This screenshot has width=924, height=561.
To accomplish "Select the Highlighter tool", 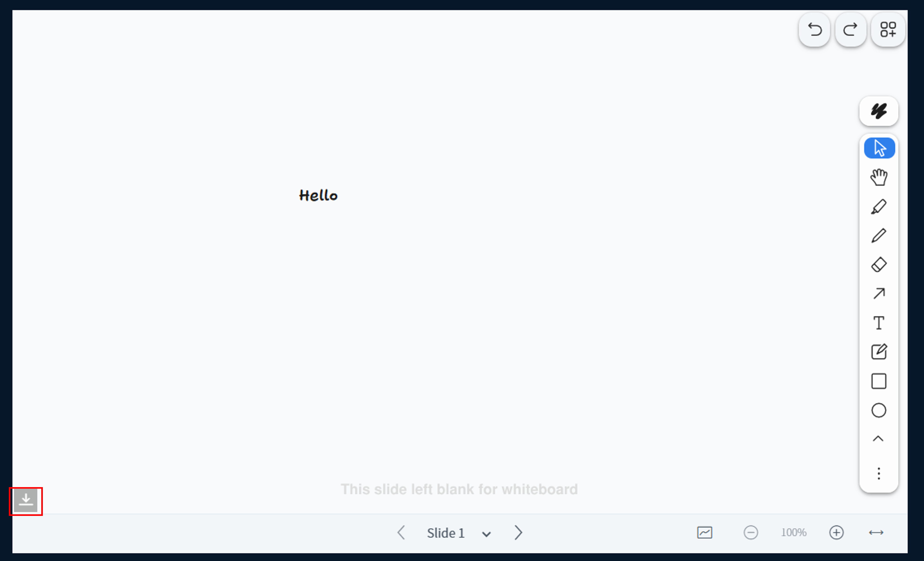I will coord(879,207).
